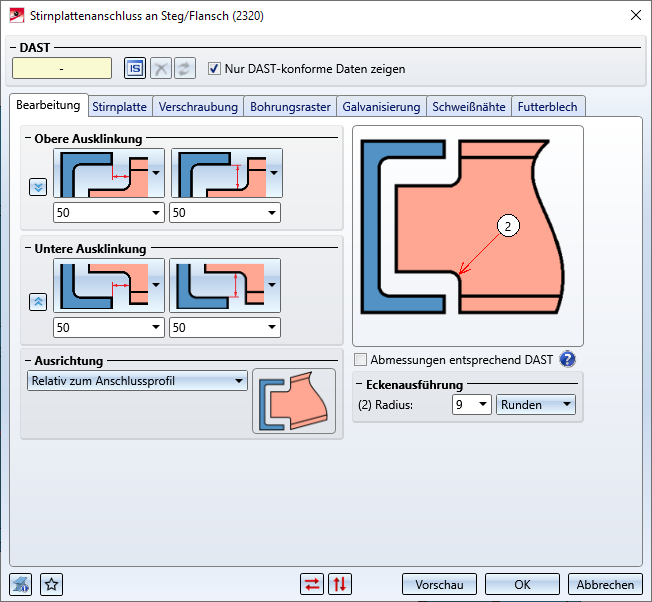Image resolution: width=652 pixels, height=602 pixels.
Task: Expand the Untere Ausklinkung double-arrow button
Action: (38, 300)
